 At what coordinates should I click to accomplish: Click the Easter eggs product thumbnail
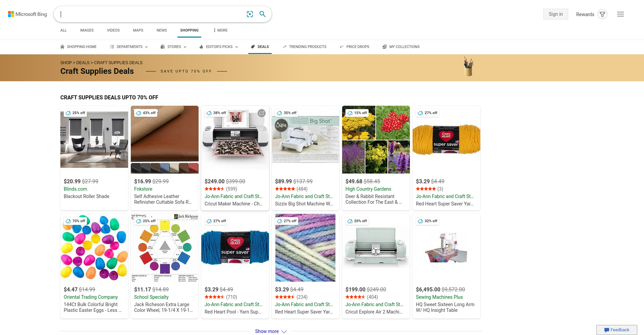pos(94,248)
